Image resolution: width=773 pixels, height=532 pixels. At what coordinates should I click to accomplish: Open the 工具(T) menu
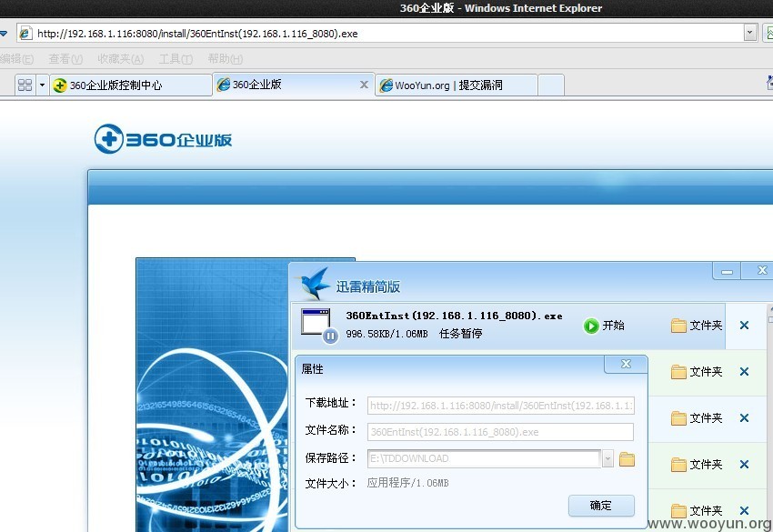point(176,59)
